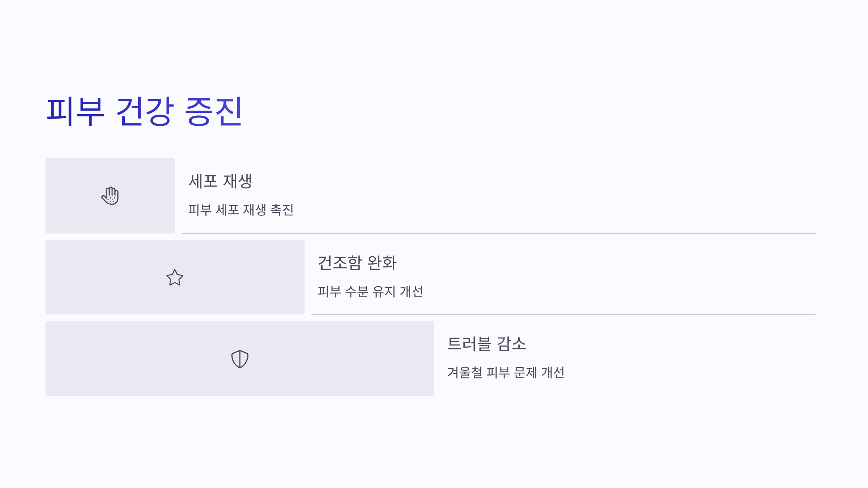Screen dimensions: 868x488
Task: Click the word 재생 in the 세포 재생 heading
Action: click(x=237, y=181)
